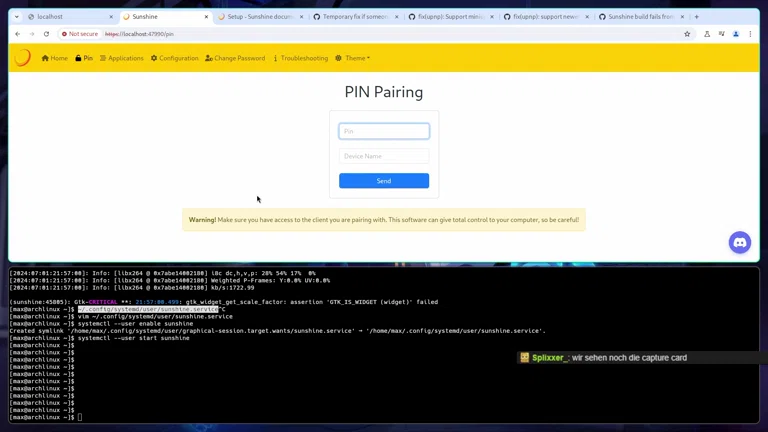Click the 'vim ~/.config/systemd/user/sunshine.service' line
Screen dimensions: 768x432
point(155,316)
